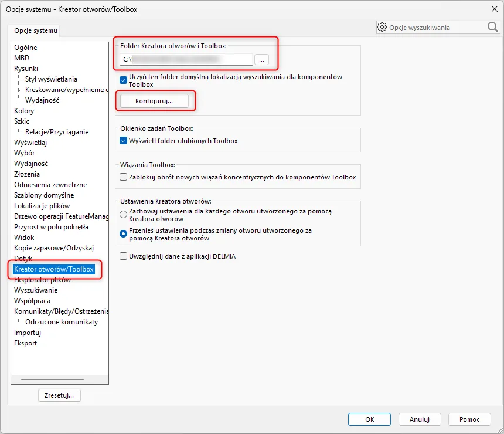Select Przenieś ustawienia podczas zmiany otworu

pos(124,233)
